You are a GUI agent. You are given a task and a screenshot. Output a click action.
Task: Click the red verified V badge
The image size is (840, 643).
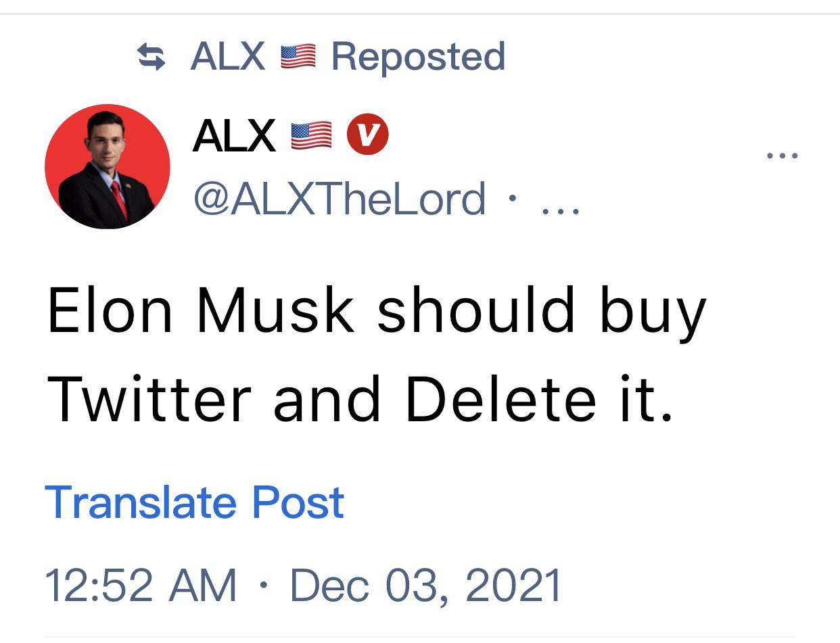[367, 135]
